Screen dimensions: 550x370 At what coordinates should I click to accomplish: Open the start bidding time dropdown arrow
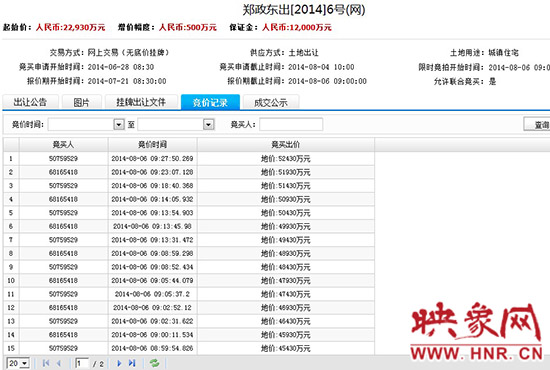click(x=119, y=125)
